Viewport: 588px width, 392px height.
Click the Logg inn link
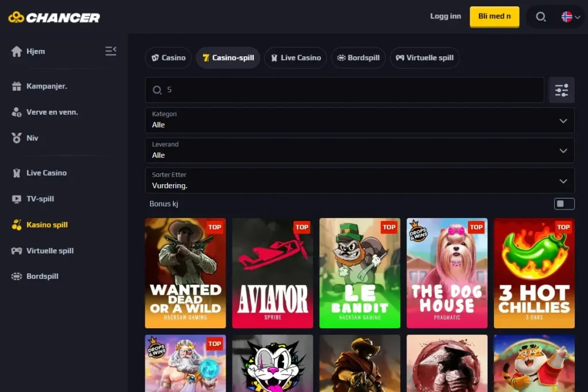point(446,16)
